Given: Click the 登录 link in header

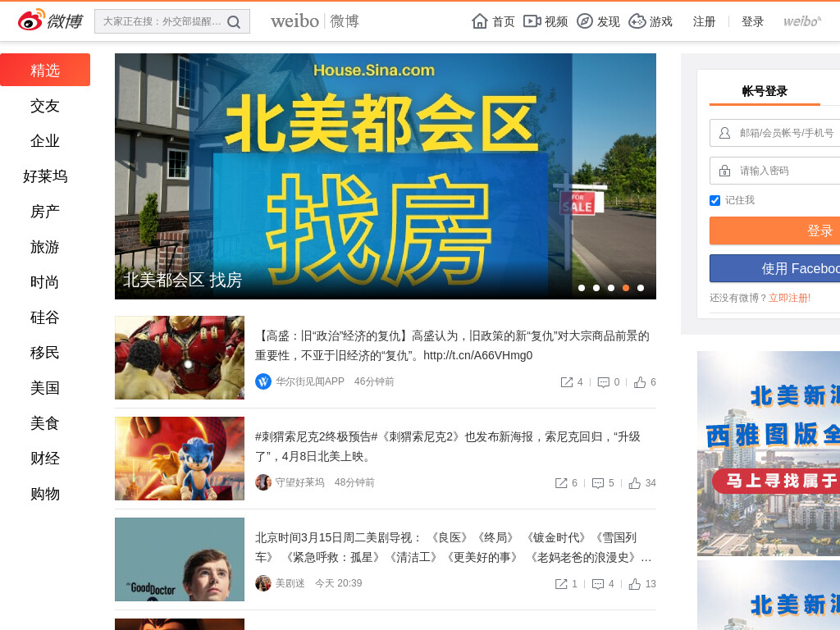Looking at the screenshot, I should (752, 21).
